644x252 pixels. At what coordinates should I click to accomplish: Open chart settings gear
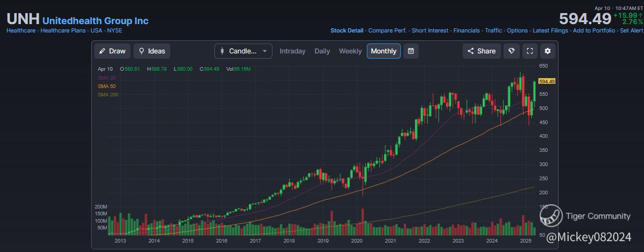click(x=548, y=51)
